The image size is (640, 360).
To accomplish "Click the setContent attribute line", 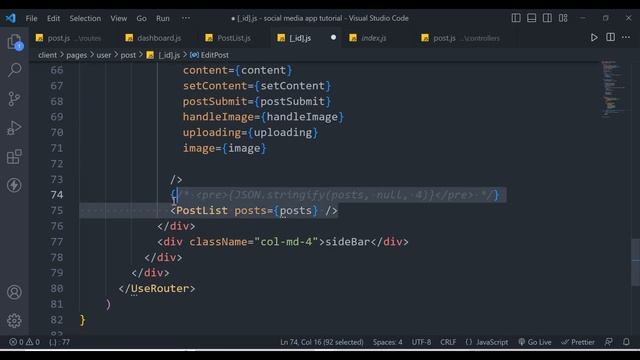I will 257,86.
